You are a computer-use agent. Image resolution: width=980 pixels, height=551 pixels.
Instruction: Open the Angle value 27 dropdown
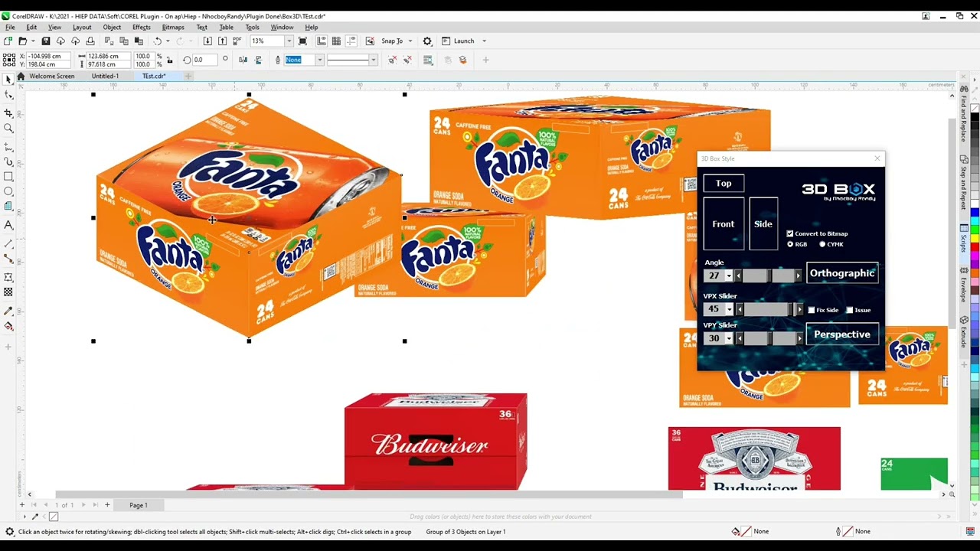point(728,275)
